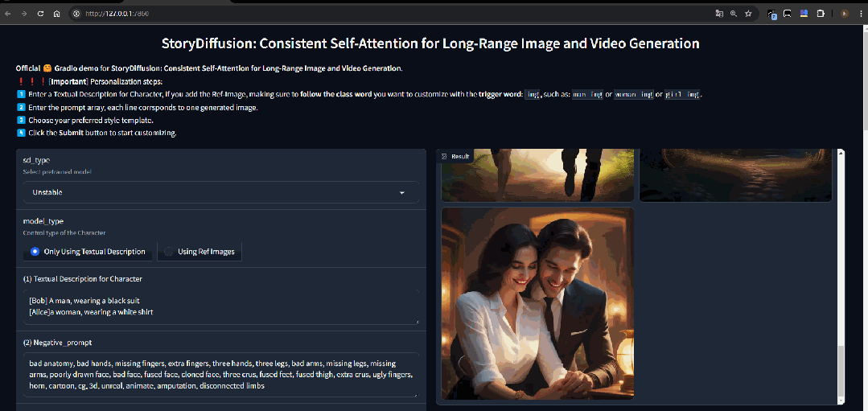
Task: Go back using browser back arrow
Action: (7, 14)
